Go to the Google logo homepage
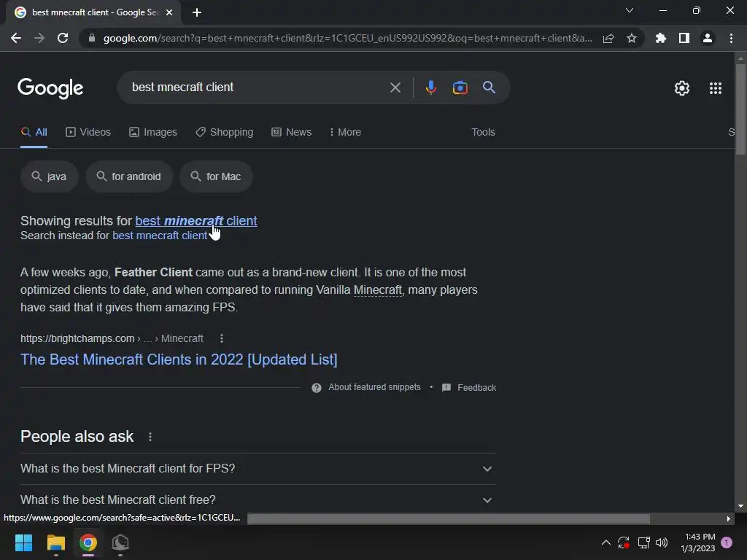The image size is (747, 560). (x=50, y=88)
